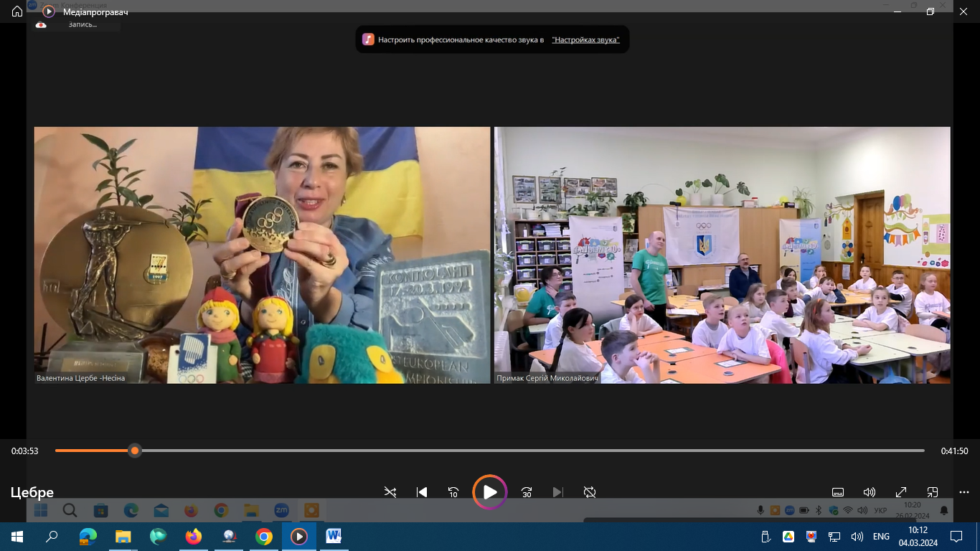980x551 pixels.
Task: Open the Safely Remove Hardware tray icon
Action: 765,536
